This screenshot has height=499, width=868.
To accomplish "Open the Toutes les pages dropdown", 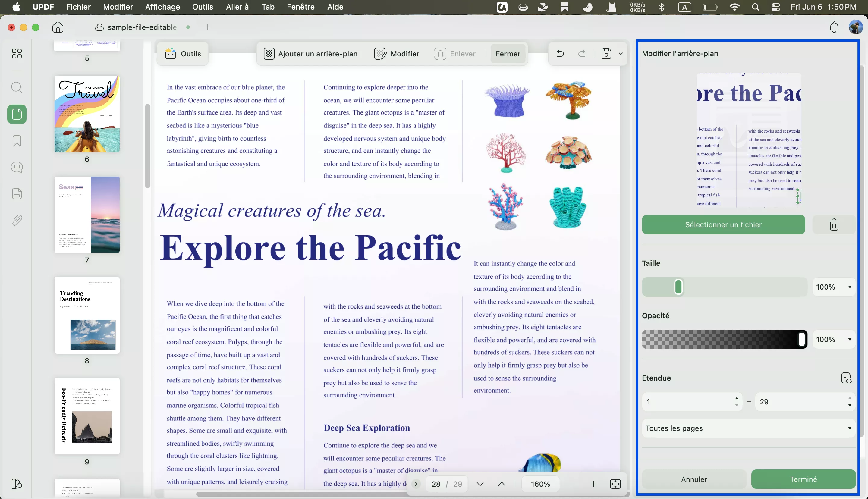I will (748, 428).
